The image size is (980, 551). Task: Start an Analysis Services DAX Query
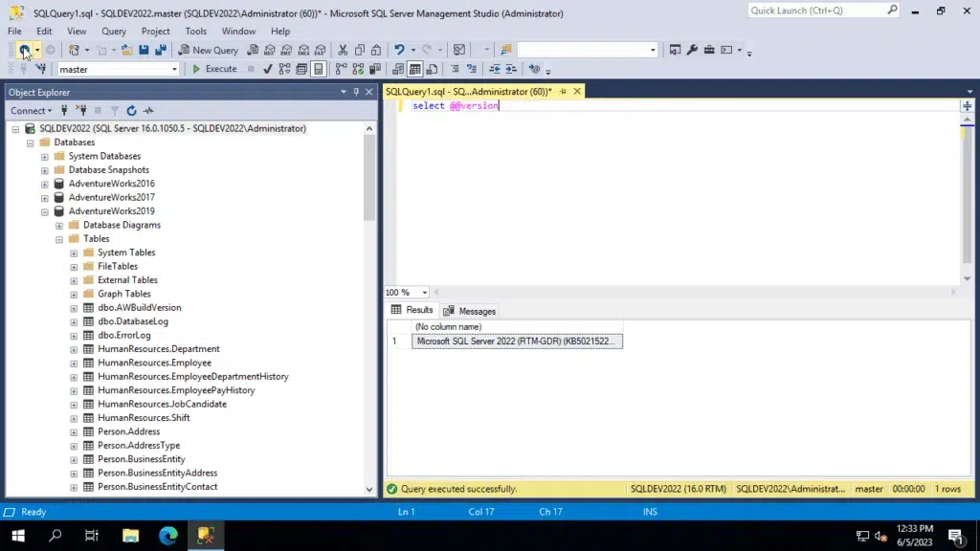320,50
